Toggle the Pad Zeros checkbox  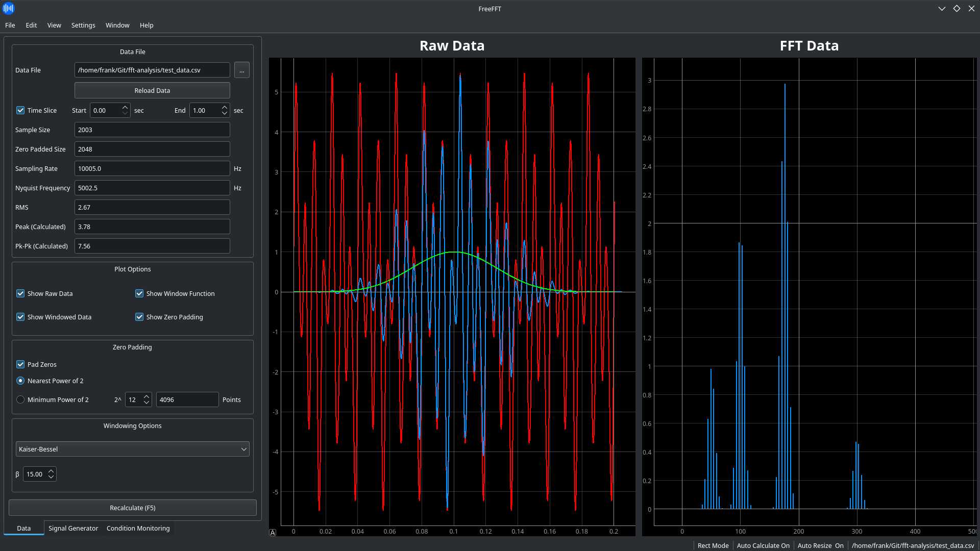20,364
